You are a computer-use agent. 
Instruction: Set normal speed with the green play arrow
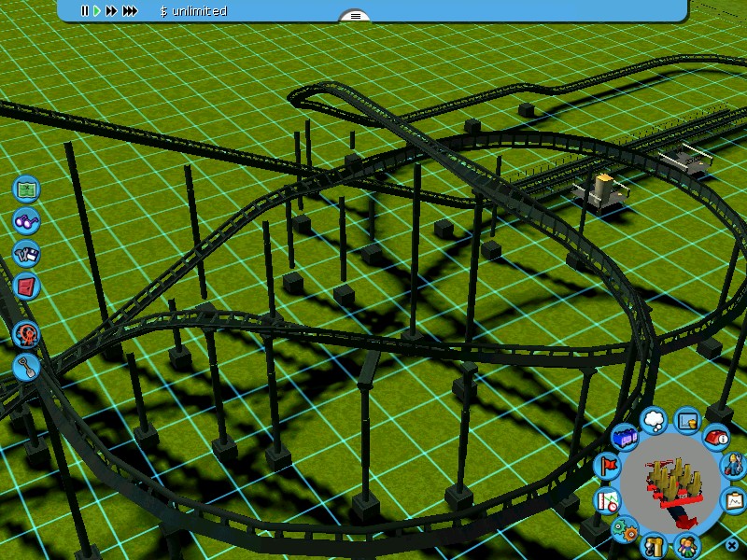coord(97,10)
